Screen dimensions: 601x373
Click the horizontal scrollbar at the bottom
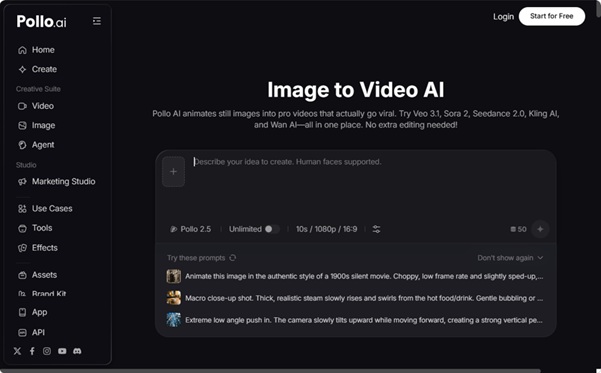(x=270, y=371)
